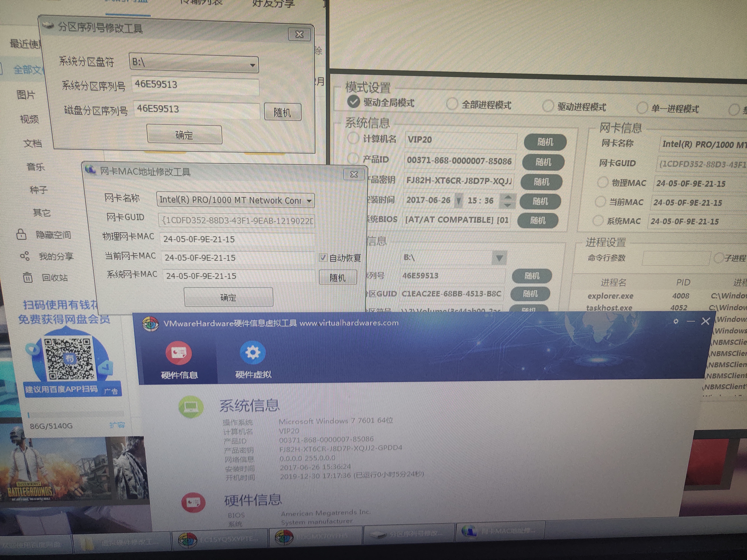The image size is (747, 560).
Task: Open the 2017-06-26 date dropdown
Action: click(459, 201)
